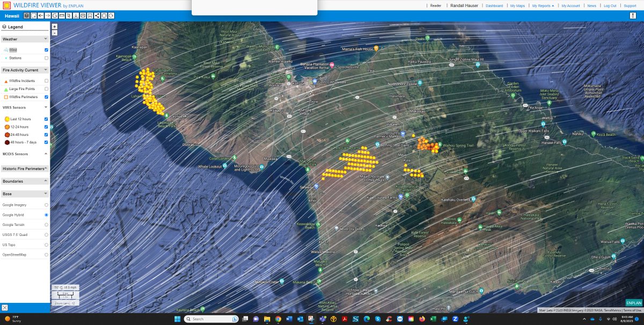This screenshot has width=644, height=325.
Task: Open Excel from the taskbar
Action: (x=433, y=319)
